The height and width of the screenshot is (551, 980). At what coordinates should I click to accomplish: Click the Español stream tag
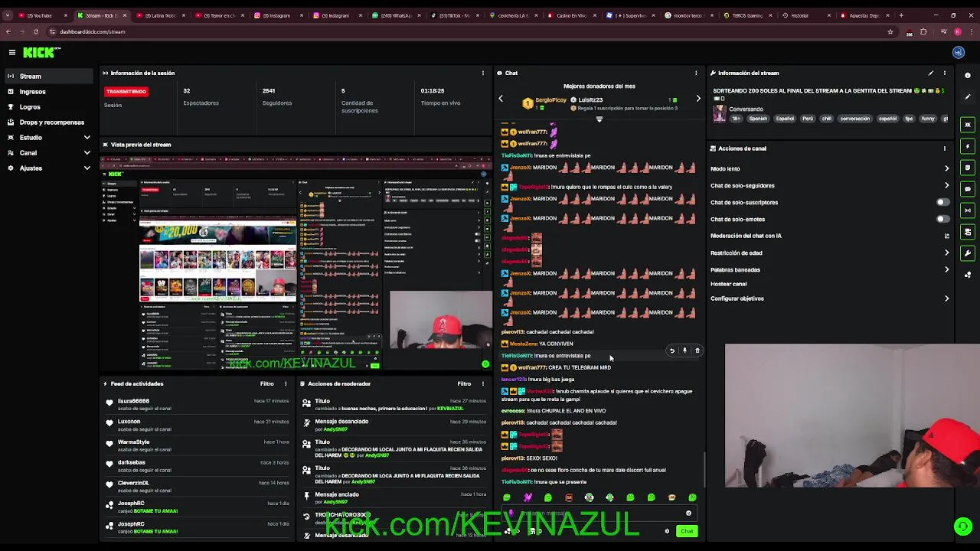(x=785, y=119)
